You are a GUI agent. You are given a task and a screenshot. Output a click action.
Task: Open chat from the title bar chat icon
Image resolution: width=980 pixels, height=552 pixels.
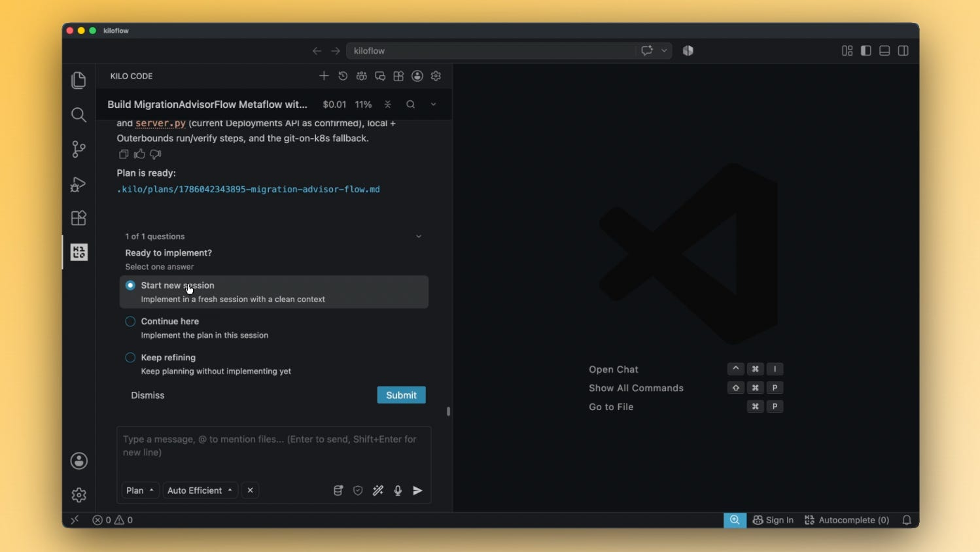(x=647, y=50)
